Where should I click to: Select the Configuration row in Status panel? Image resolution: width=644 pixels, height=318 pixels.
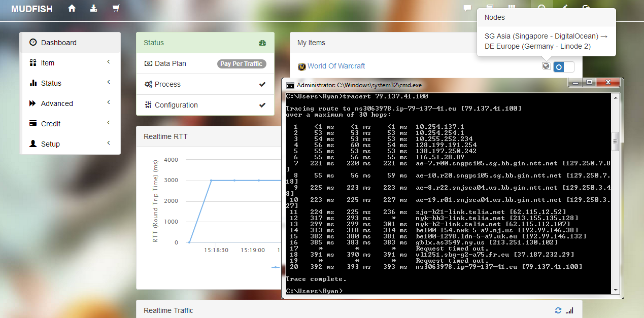[205, 105]
